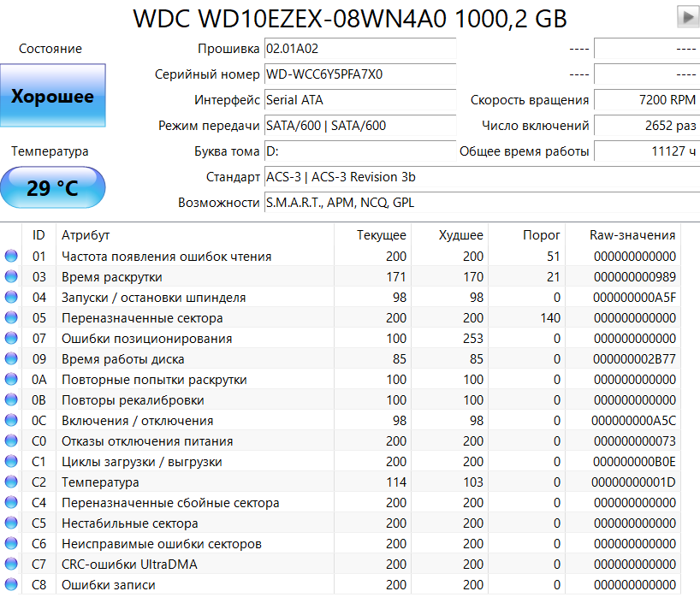The width and height of the screenshot is (700, 609).
Task: Click raw value 000000000B0E
Action: click(x=634, y=461)
